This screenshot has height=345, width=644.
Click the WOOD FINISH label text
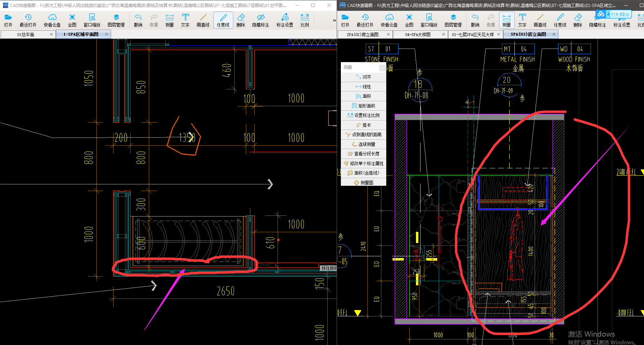click(x=574, y=59)
